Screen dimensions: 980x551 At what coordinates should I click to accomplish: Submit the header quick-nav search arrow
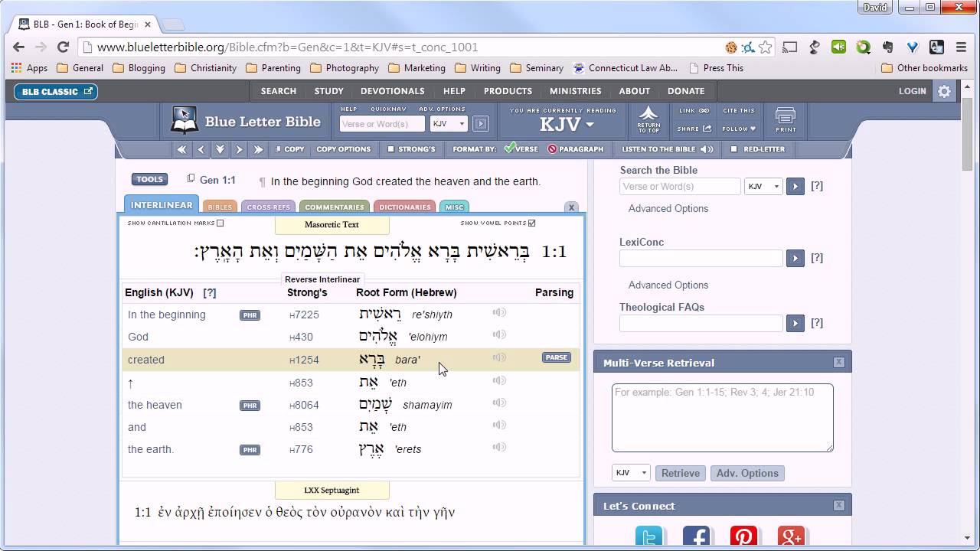[x=480, y=123]
